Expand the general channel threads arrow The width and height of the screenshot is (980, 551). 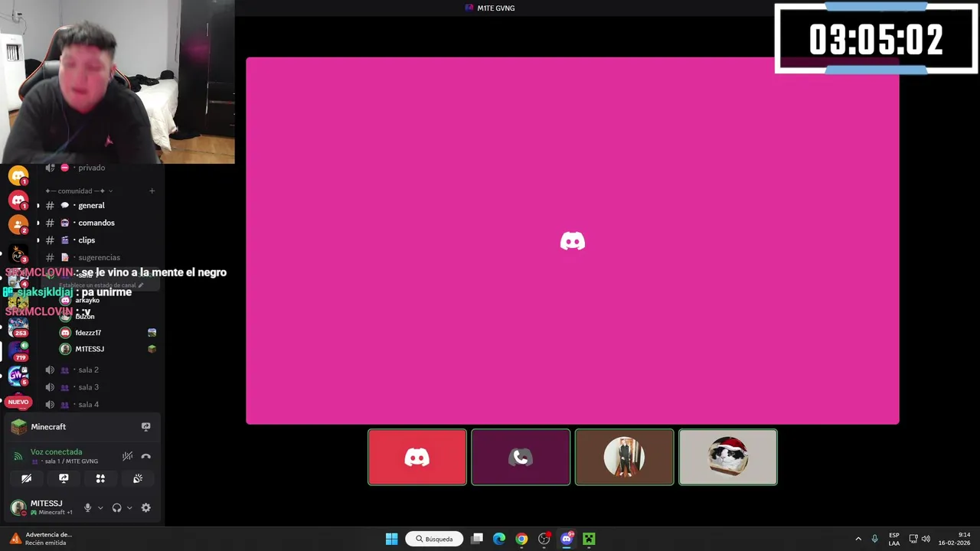pyautogui.click(x=38, y=205)
